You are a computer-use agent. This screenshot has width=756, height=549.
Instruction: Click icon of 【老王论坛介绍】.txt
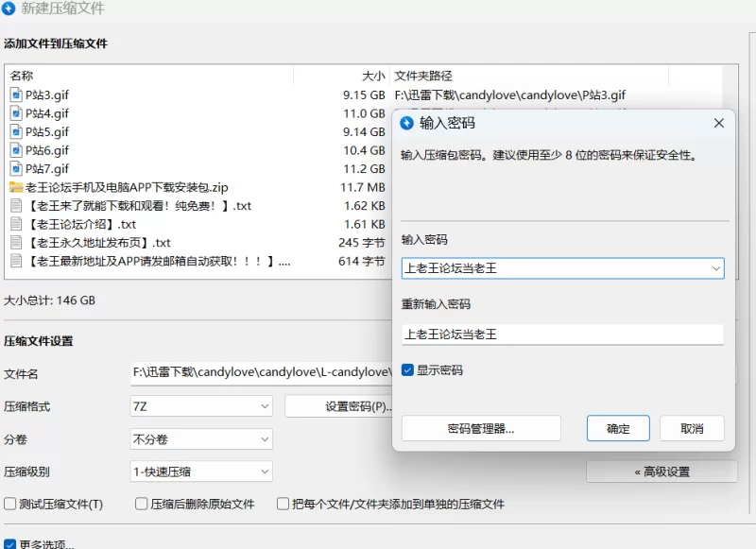[x=16, y=224]
